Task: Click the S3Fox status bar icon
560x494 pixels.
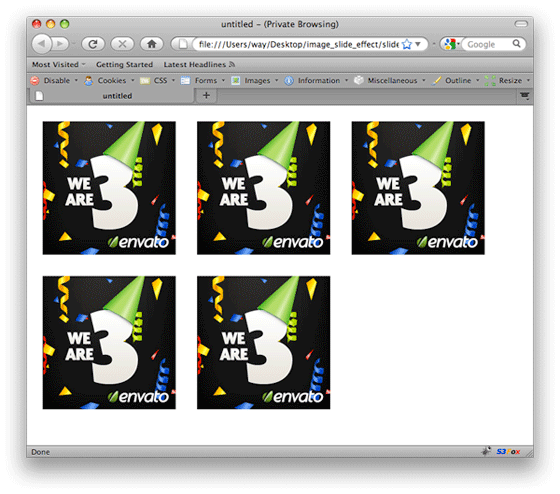Action: (508, 451)
